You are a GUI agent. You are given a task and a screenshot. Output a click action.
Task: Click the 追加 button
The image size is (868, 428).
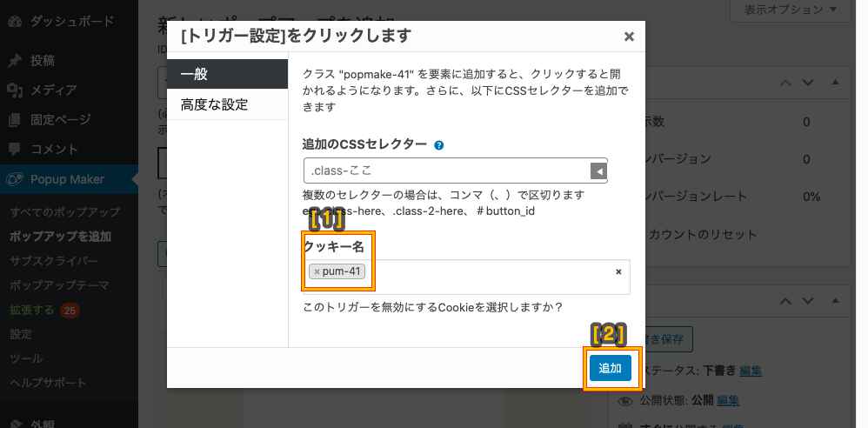[611, 368]
